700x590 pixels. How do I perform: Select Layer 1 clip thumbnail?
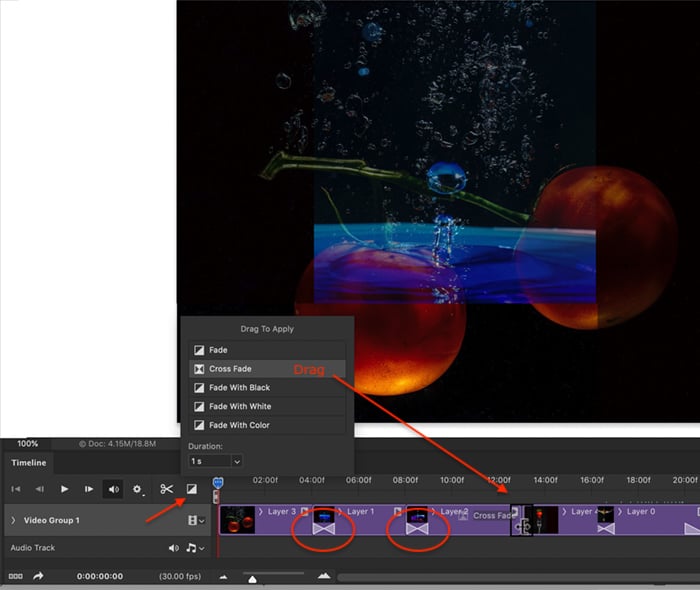click(x=324, y=515)
